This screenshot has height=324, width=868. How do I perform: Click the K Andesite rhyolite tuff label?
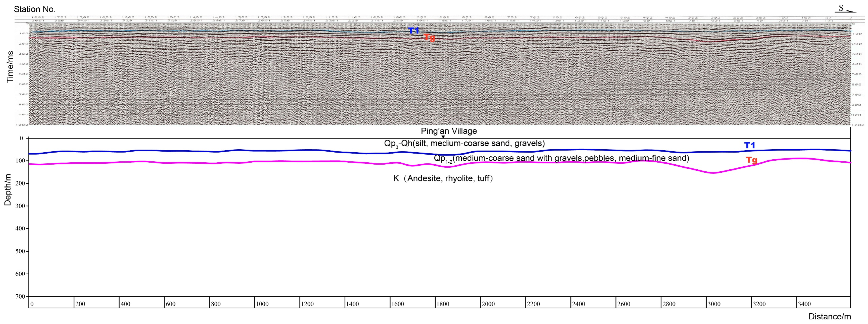(x=443, y=178)
